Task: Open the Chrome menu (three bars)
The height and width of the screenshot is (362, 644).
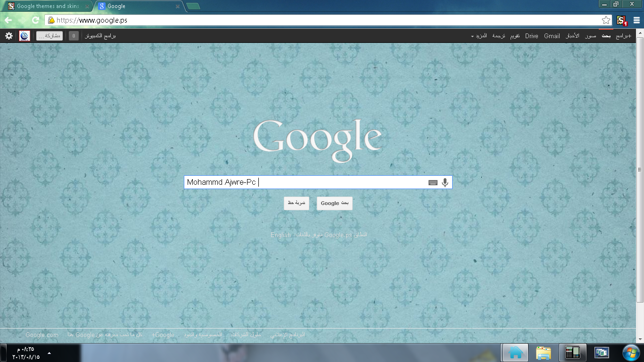Action: tap(637, 20)
